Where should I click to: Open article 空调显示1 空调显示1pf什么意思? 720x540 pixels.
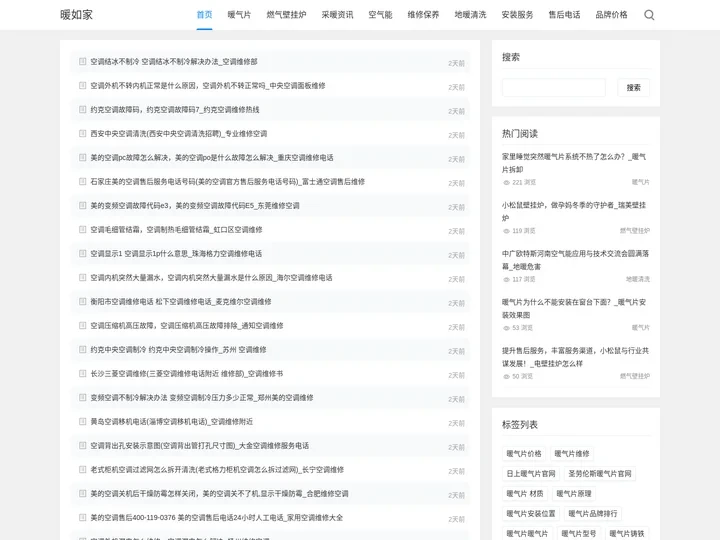(x=176, y=253)
